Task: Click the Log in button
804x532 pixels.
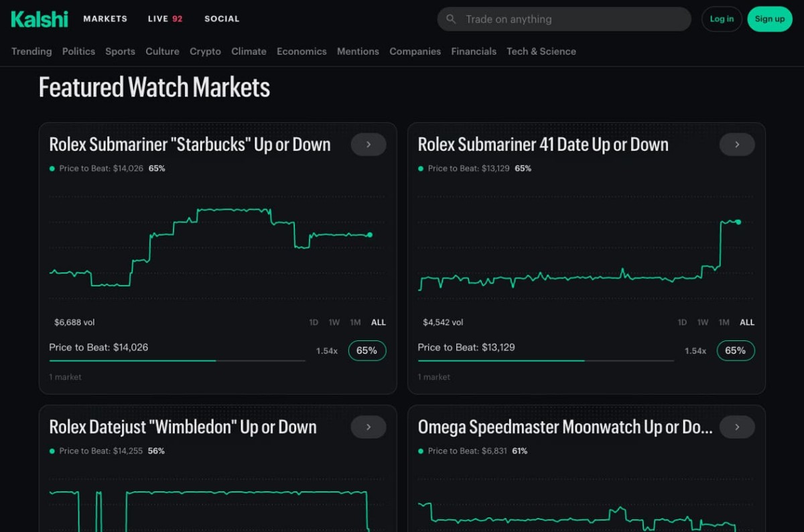Action: [722, 19]
